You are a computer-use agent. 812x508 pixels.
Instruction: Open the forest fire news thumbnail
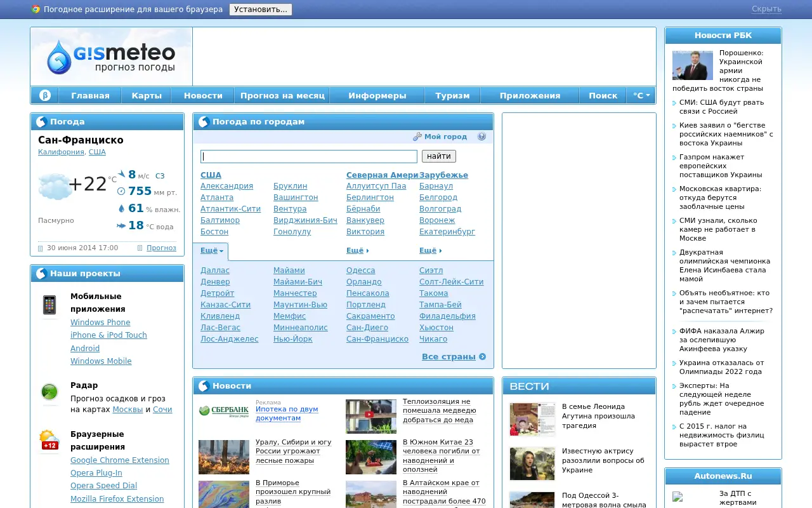pyautogui.click(x=224, y=457)
